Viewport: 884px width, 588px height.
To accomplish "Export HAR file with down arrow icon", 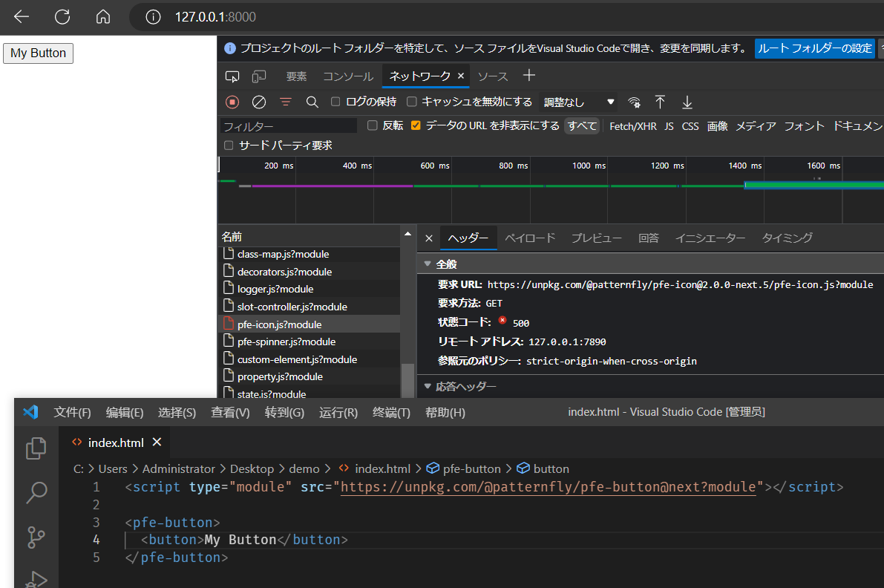I will (687, 102).
